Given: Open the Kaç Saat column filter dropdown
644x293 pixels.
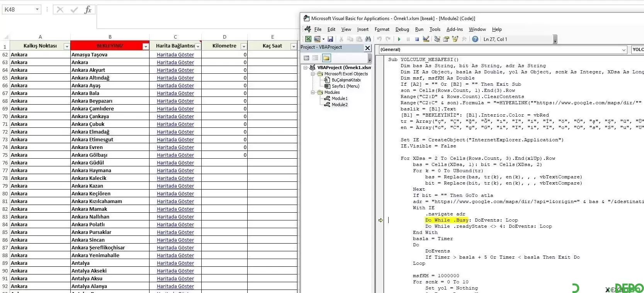Looking at the screenshot, I should (294, 46).
